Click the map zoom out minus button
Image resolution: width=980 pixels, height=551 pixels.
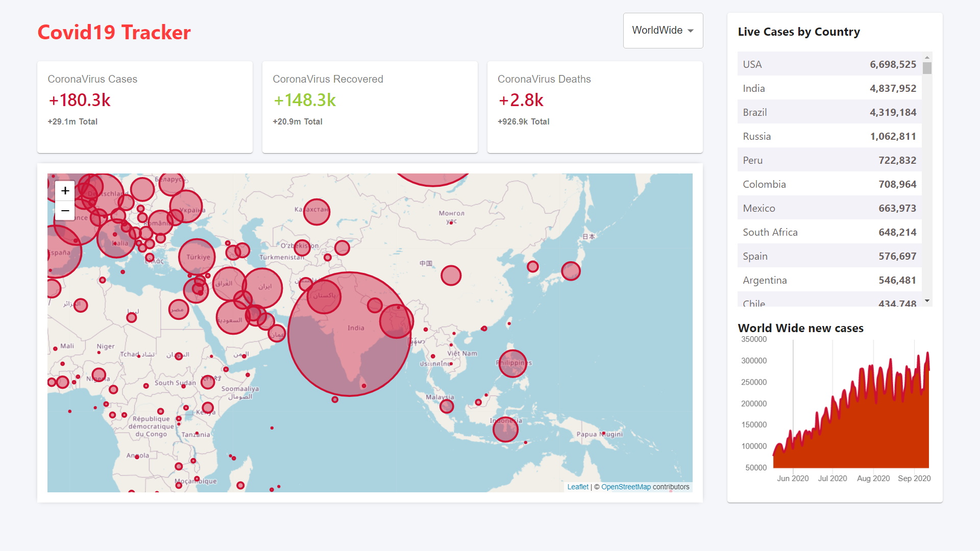click(65, 211)
